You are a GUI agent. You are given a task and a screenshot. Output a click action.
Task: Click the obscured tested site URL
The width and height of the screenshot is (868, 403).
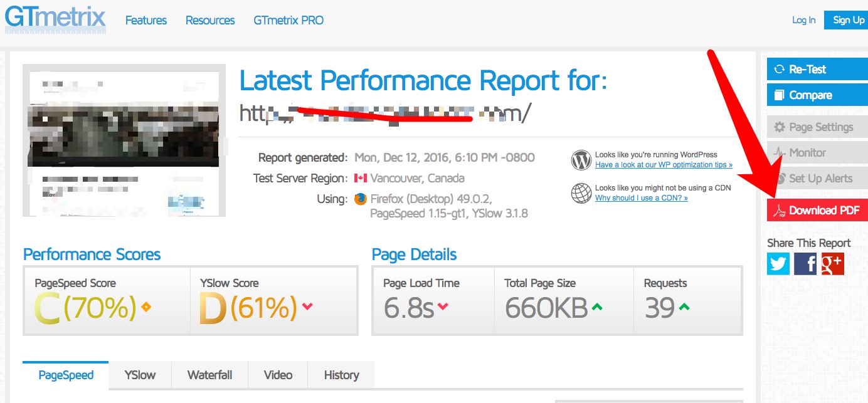386,113
